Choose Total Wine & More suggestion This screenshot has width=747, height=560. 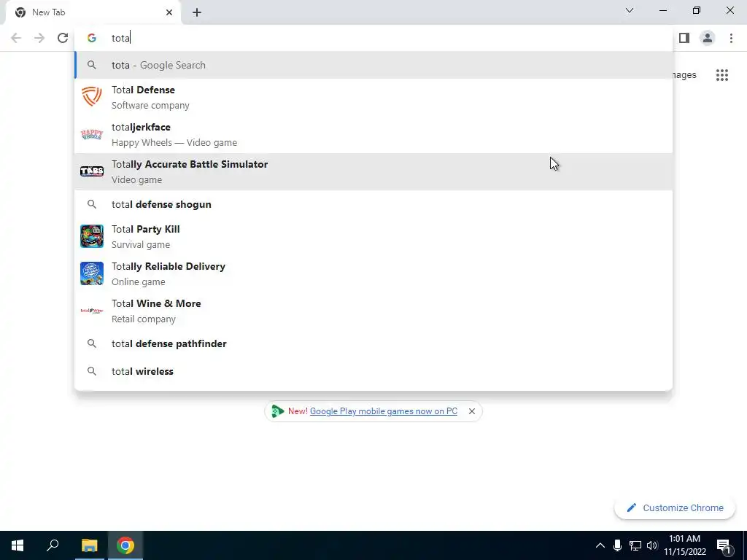(x=373, y=311)
